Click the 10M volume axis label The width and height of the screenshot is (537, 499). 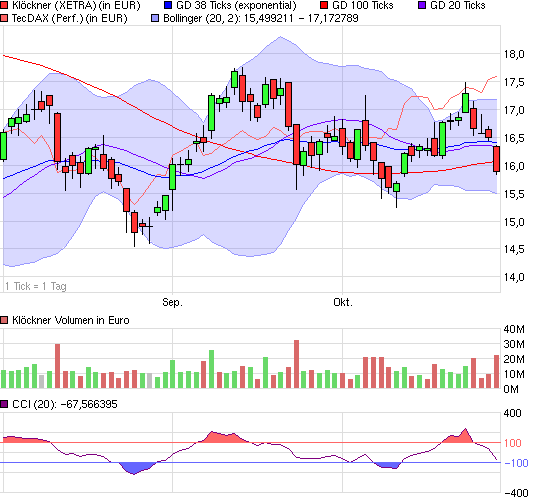pos(514,374)
